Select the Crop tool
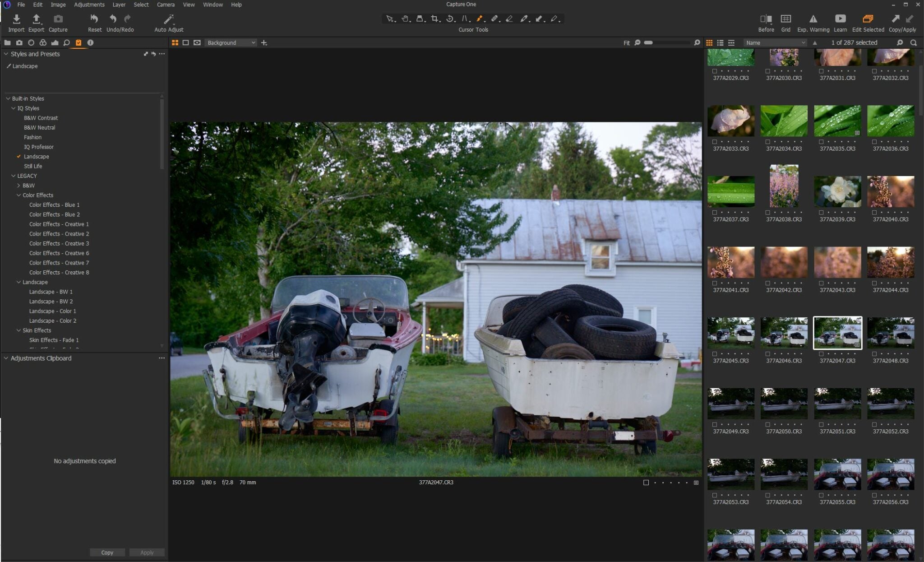The width and height of the screenshot is (924, 562). tap(435, 19)
